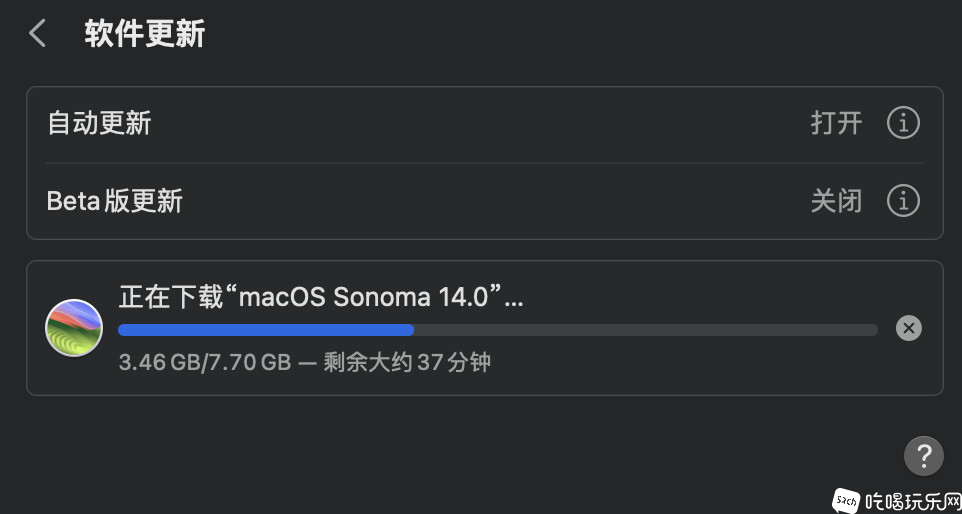The image size is (962, 514).
Task: Click the 3.46 GB/7.70 GB size text
Action: pos(205,362)
